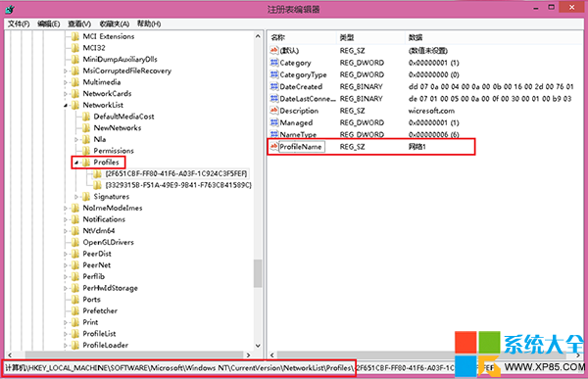The height and width of the screenshot is (379, 588).
Task: Select the MiniDumpAuxiliaryDlls folder icon
Action: [75, 59]
